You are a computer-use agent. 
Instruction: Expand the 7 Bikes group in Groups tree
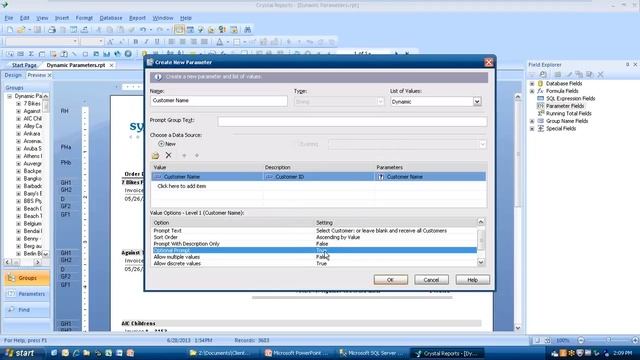click(18, 104)
